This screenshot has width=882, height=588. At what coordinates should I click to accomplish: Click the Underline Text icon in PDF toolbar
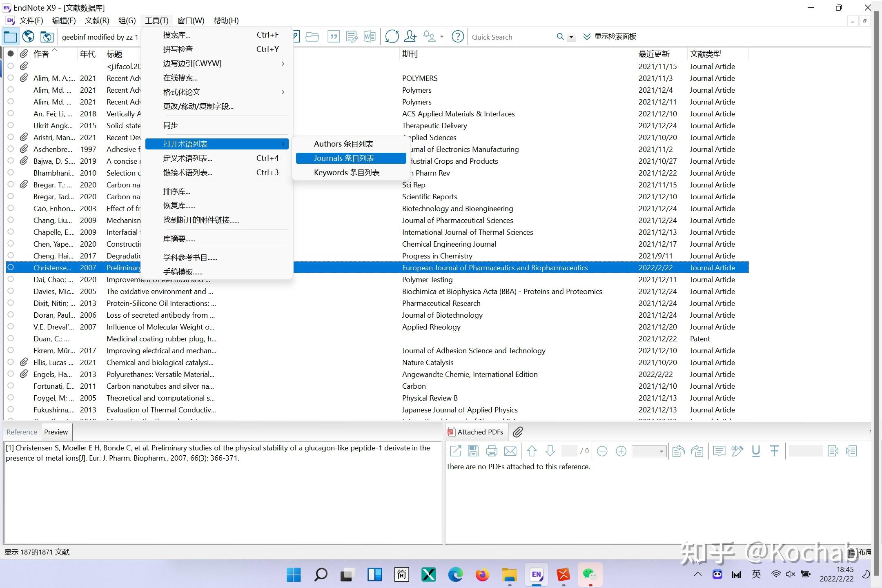click(x=756, y=451)
